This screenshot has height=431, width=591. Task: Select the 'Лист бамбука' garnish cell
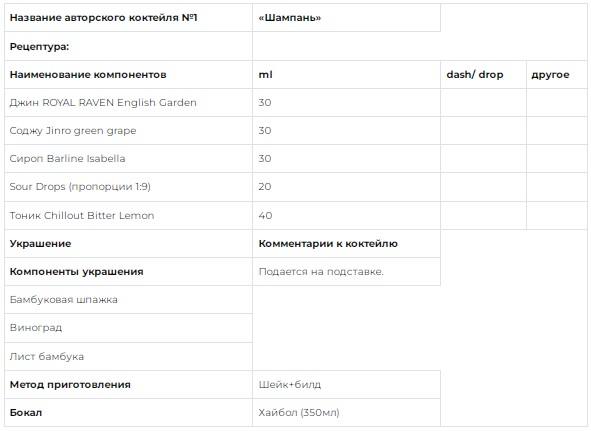(129, 356)
